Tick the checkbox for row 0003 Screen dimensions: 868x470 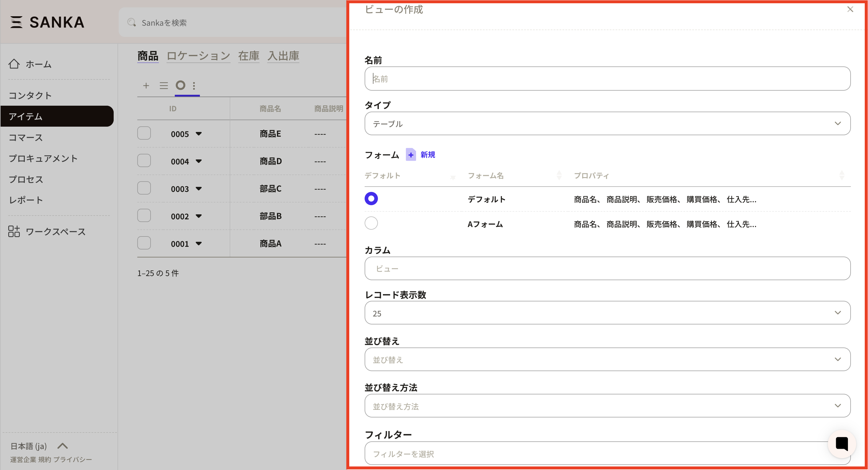[x=144, y=188]
